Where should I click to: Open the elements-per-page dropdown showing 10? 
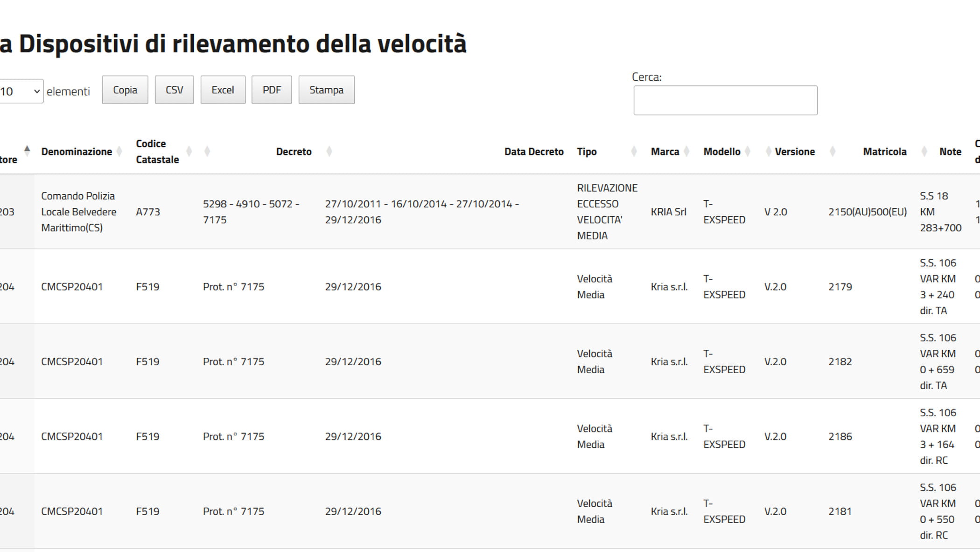coord(21,91)
